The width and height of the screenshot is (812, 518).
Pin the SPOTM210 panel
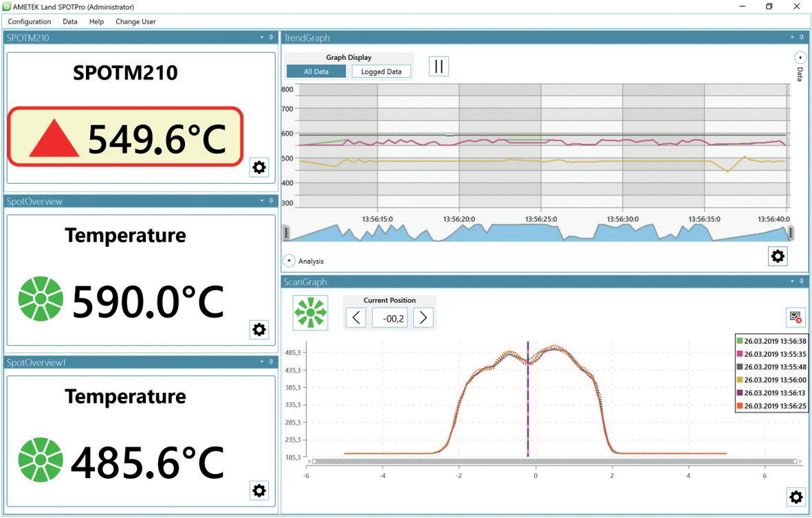tap(271, 38)
